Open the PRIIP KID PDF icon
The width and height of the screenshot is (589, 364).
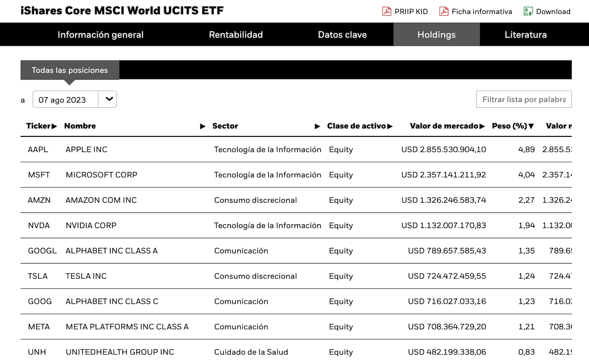387,11
